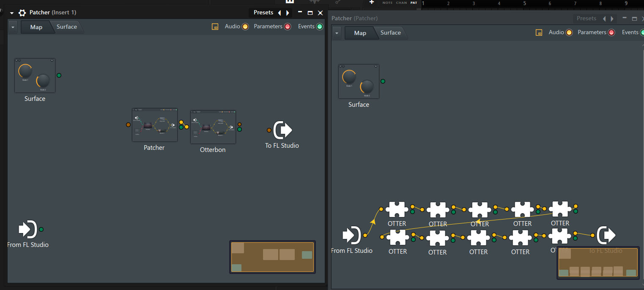The width and height of the screenshot is (644, 290).
Task: Select the Surface node in Patcher (Insert 1)
Action: [35, 76]
